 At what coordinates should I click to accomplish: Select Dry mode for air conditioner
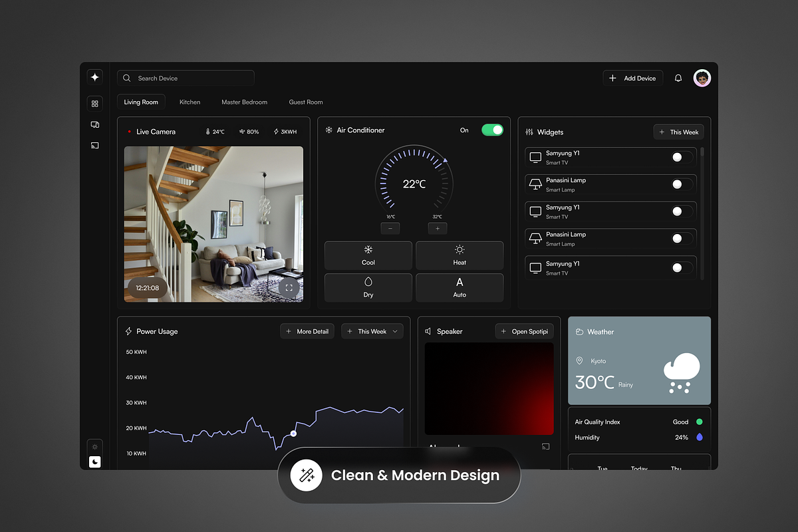[368, 288]
